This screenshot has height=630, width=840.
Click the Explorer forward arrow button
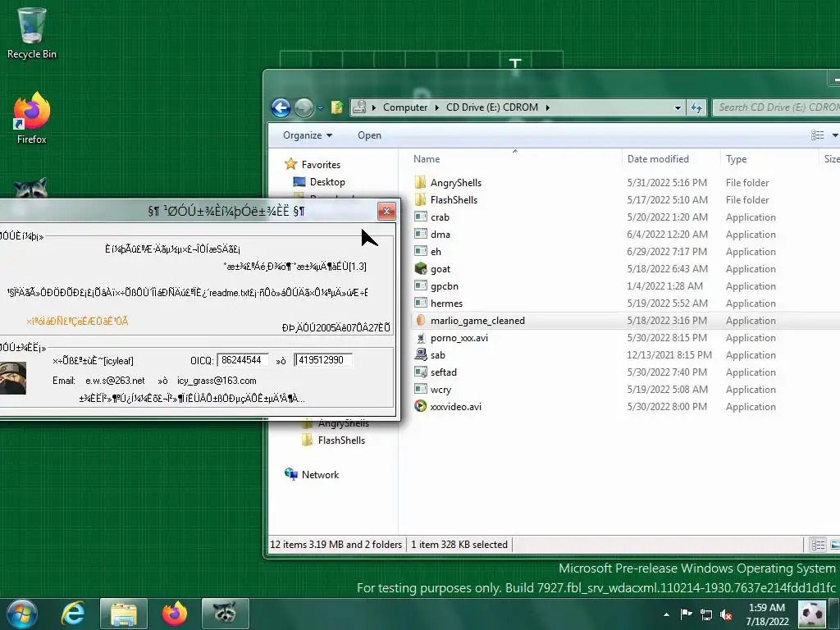pyautogui.click(x=304, y=107)
